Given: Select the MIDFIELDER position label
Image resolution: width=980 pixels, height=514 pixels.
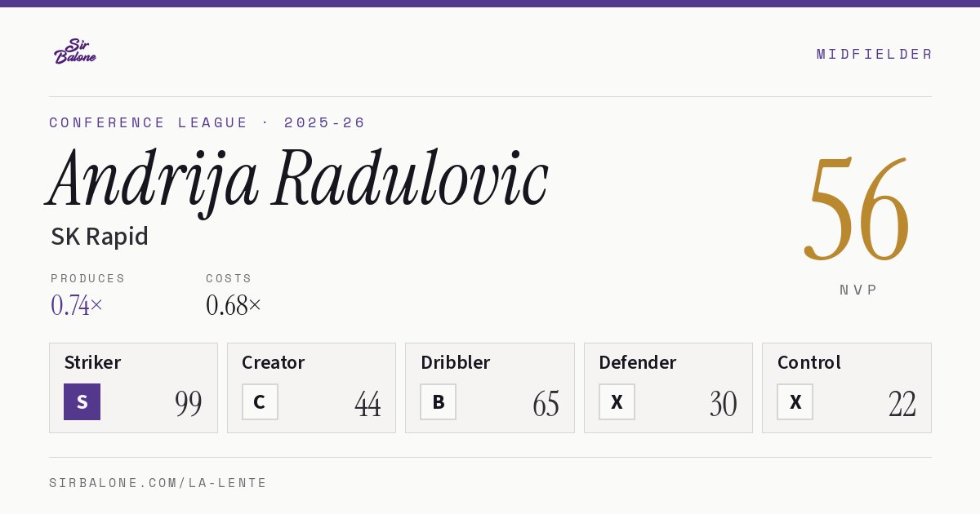Looking at the screenshot, I should pyautogui.click(x=874, y=54).
